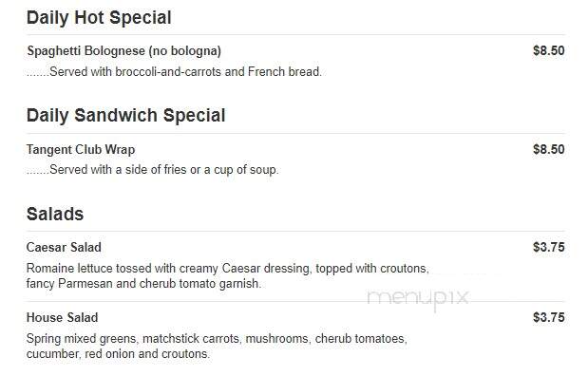Click the broccoli-and-carrots and French bread description
The image size is (588, 376).
175,71
